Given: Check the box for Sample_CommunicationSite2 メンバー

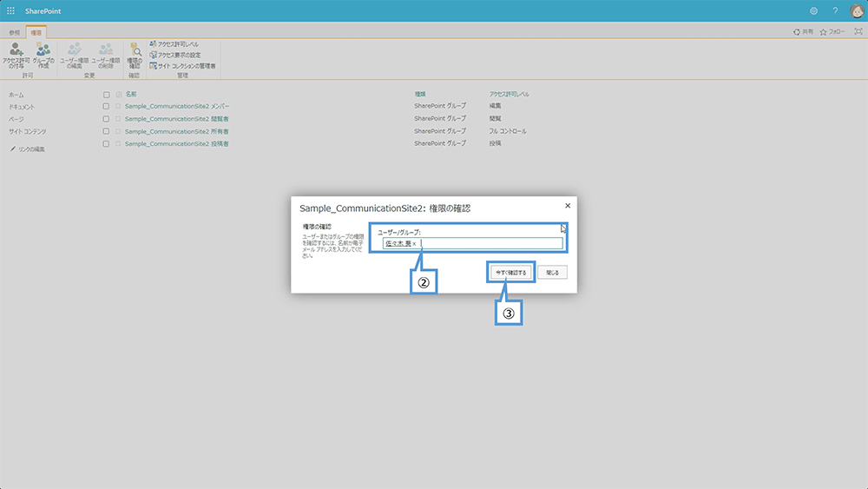Looking at the screenshot, I should (106, 106).
